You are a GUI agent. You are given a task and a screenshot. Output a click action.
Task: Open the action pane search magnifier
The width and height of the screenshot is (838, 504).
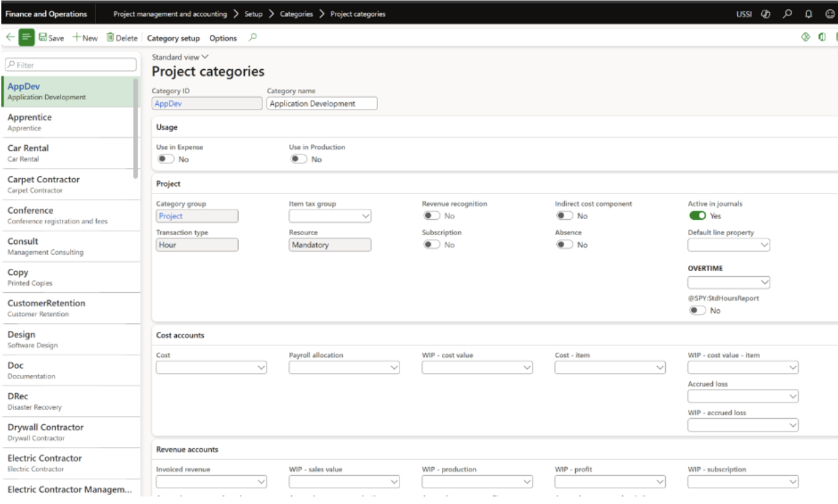click(253, 38)
